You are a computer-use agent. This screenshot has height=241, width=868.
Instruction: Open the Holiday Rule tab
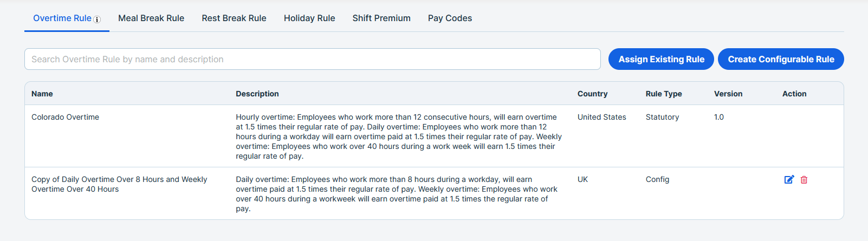pos(309,18)
